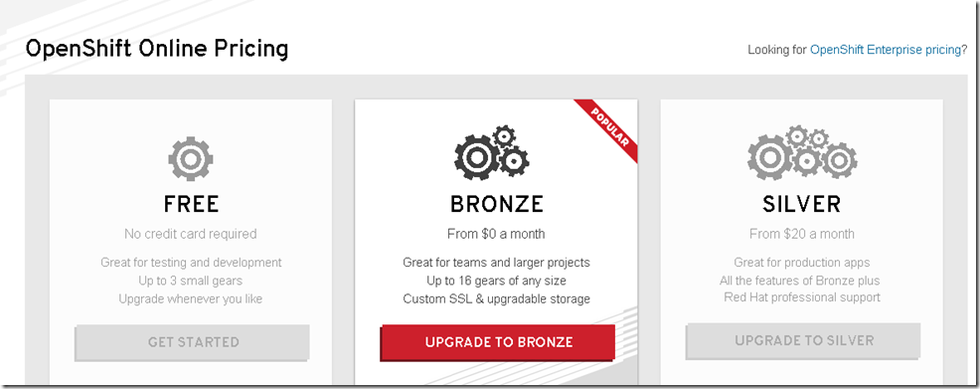Click the OpenShift Online Pricing title
The height and width of the screenshot is (389, 980).
[x=157, y=48]
